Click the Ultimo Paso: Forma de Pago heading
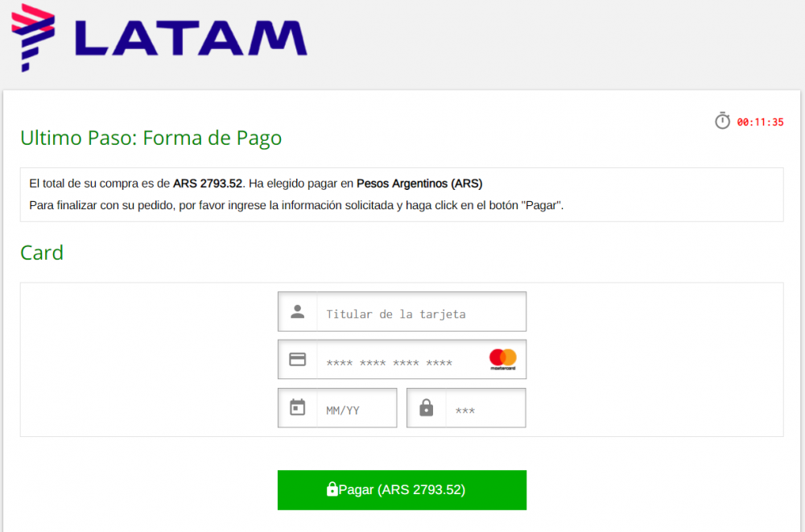The height and width of the screenshot is (532, 805). pos(151,138)
